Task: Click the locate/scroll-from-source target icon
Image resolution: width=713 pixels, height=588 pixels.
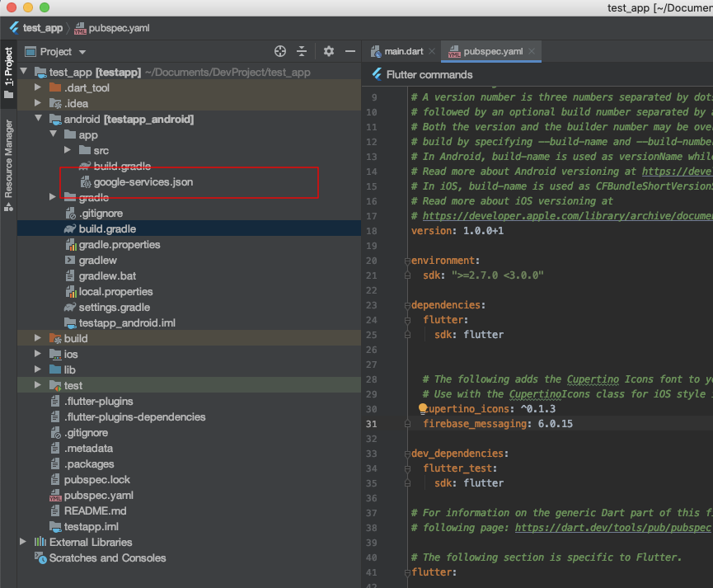Action: 280,51
